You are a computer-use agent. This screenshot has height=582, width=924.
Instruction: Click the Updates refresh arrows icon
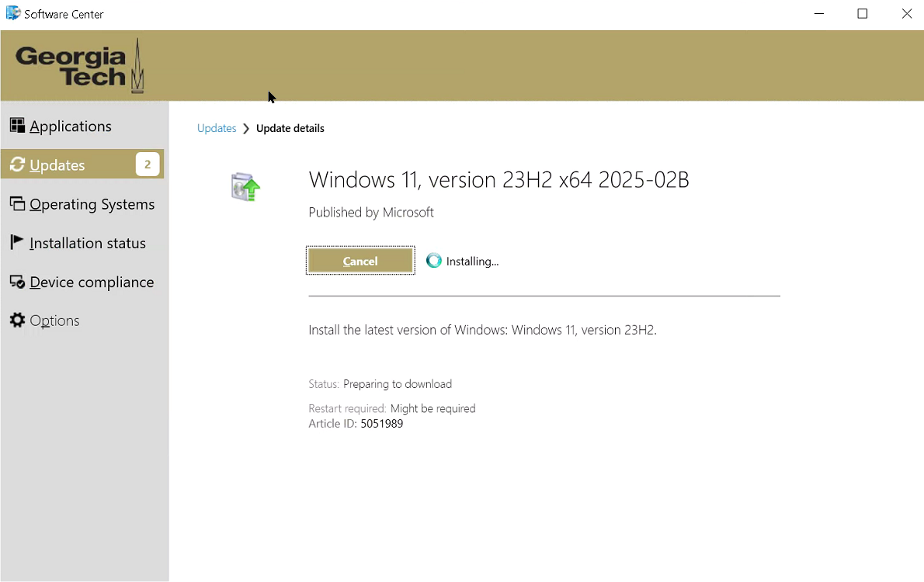click(17, 165)
